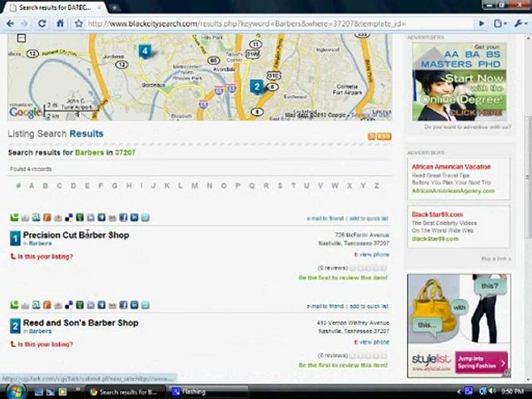Open a new browser tab
The image size is (532, 399).
tap(114, 7)
